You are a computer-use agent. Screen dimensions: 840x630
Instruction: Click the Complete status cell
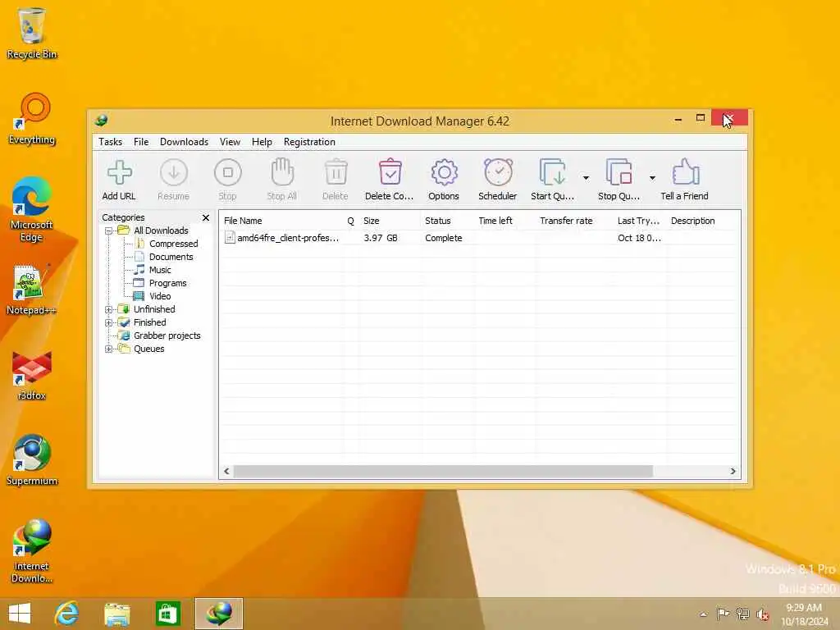tap(443, 238)
